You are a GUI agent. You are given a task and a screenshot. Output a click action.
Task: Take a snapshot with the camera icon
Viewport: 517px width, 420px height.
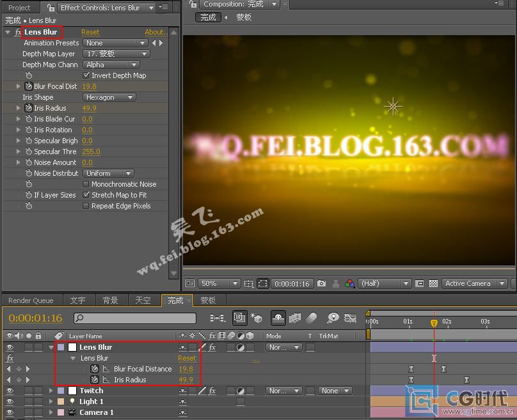click(321, 283)
